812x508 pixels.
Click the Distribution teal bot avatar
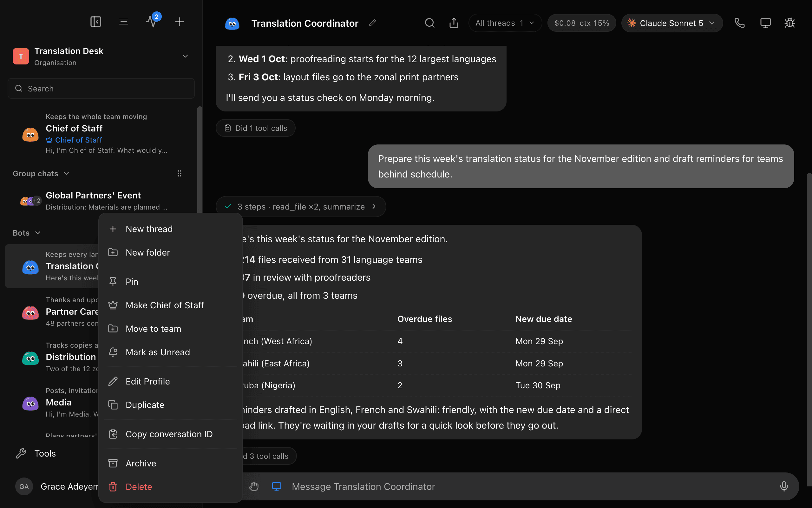(x=30, y=358)
